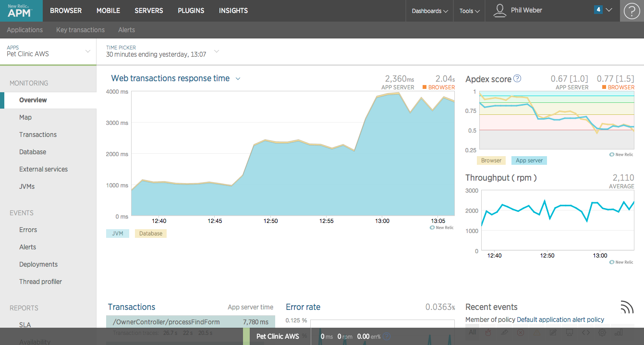This screenshot has height=345, width=644.
Task: Click the 0.67 [1.0] app server Apdex value
Action: click(x=570, y=78)
